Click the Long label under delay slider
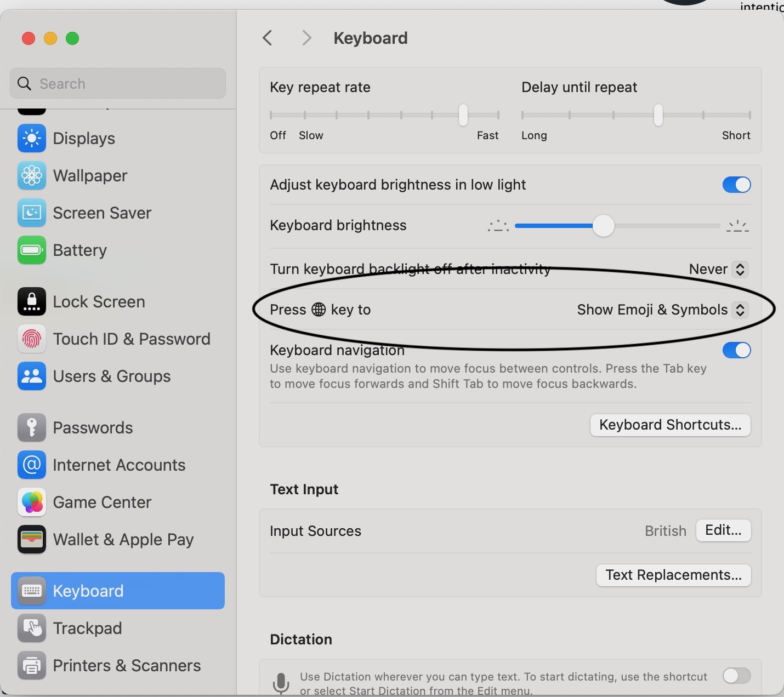Screen dimensions: 784x697 (534, 135)
